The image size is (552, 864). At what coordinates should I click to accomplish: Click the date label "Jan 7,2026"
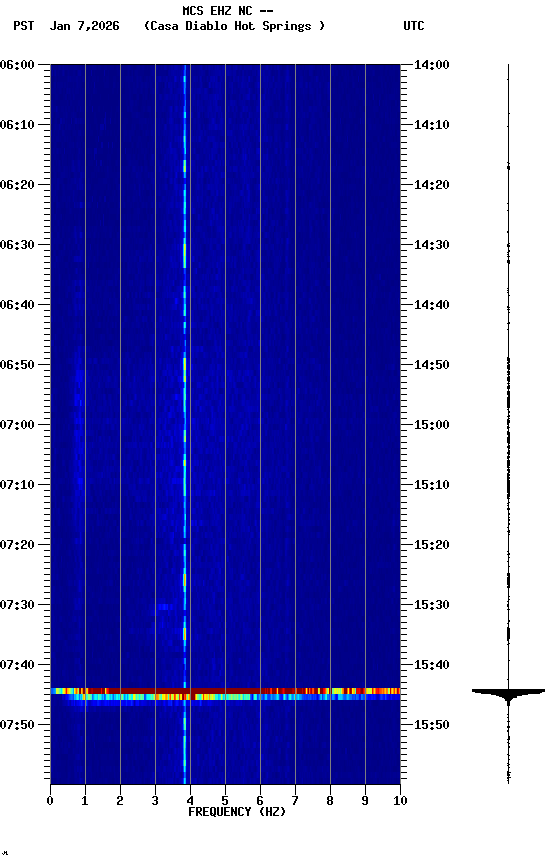coord(84,26)
